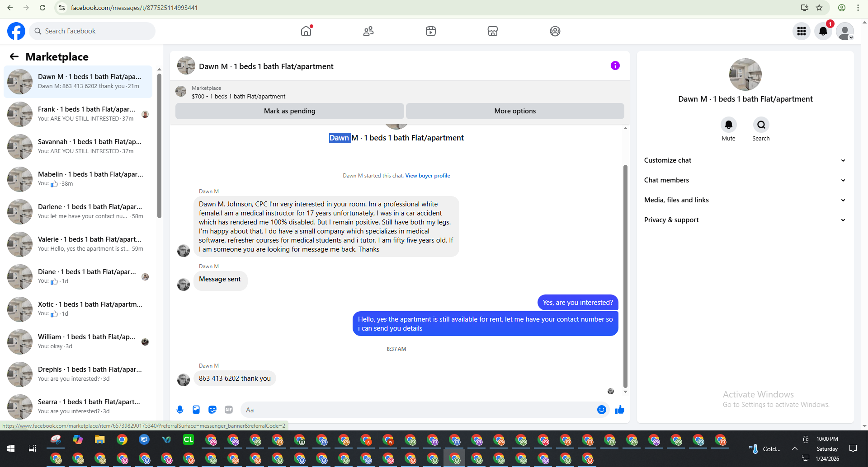The height and width of the screenshot is (467, 868).
Task: Click the browser address bar URL
Action: tap(134, 8)
